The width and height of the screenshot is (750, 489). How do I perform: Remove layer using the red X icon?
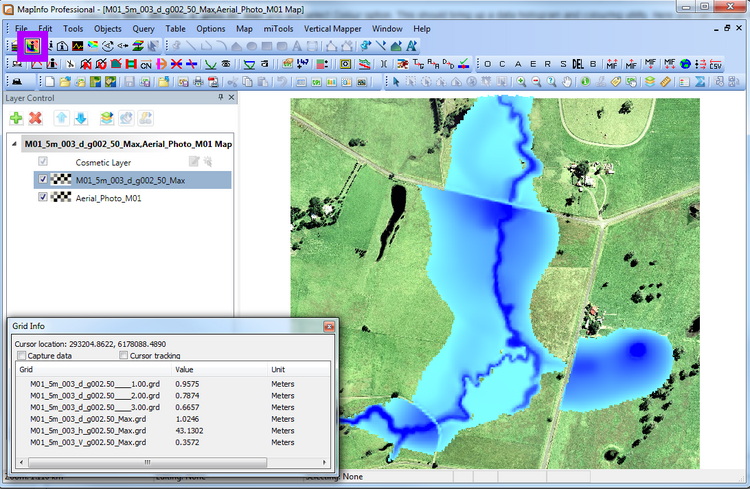[36, 118]
